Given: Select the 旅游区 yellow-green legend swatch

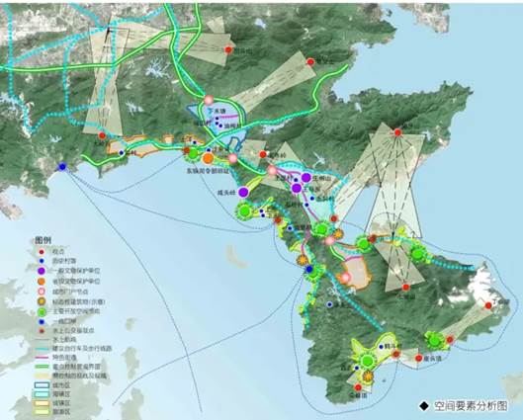Looking at the screenshot, I should [42, 412].
